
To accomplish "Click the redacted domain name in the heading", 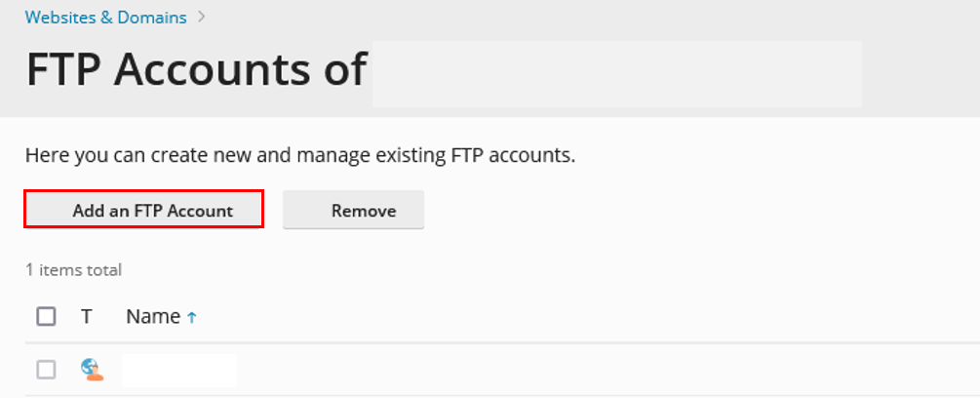I will [x=617, y=74].
